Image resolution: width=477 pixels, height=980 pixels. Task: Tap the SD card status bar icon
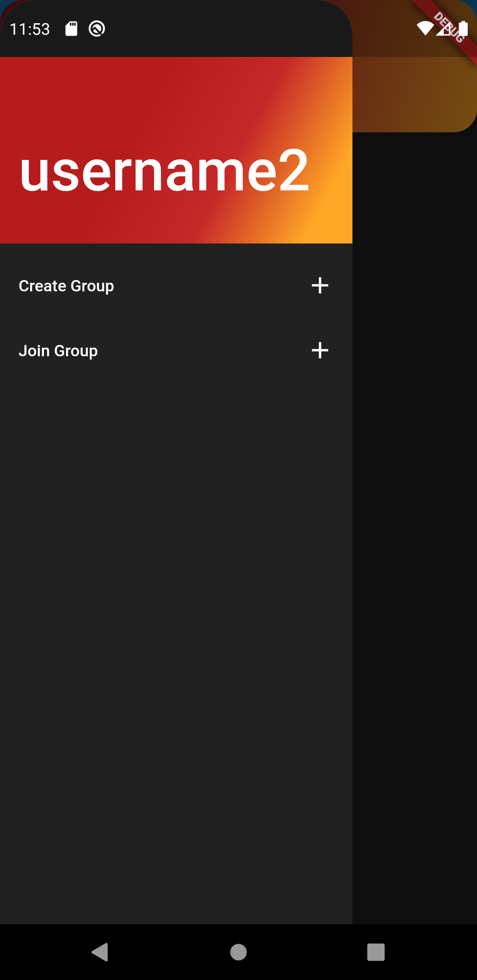click(71, 28)
